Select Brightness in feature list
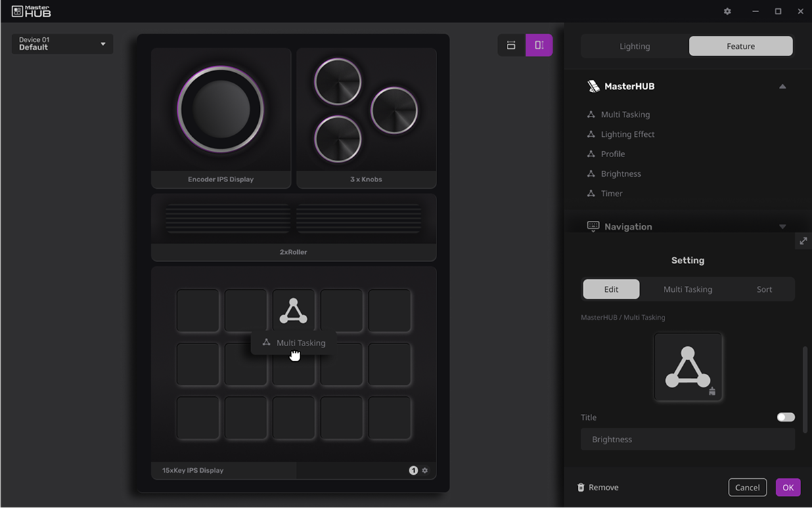The width and height of the screenshot is (812, 508). (x=621, y=173)
